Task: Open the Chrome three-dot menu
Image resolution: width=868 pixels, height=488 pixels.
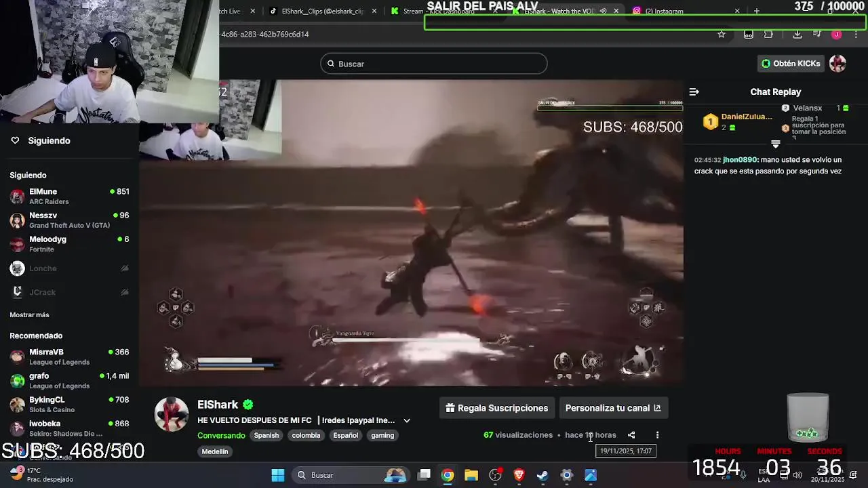Action: point(856,34)
